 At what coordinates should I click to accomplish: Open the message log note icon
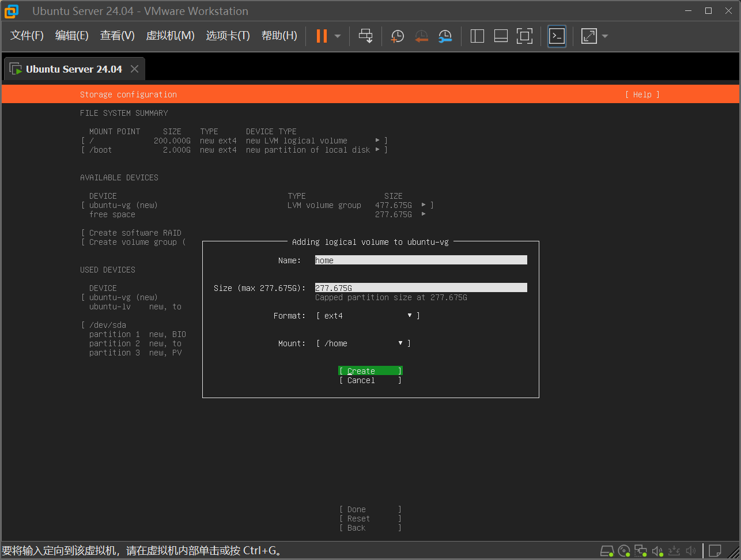click(715, 551)
